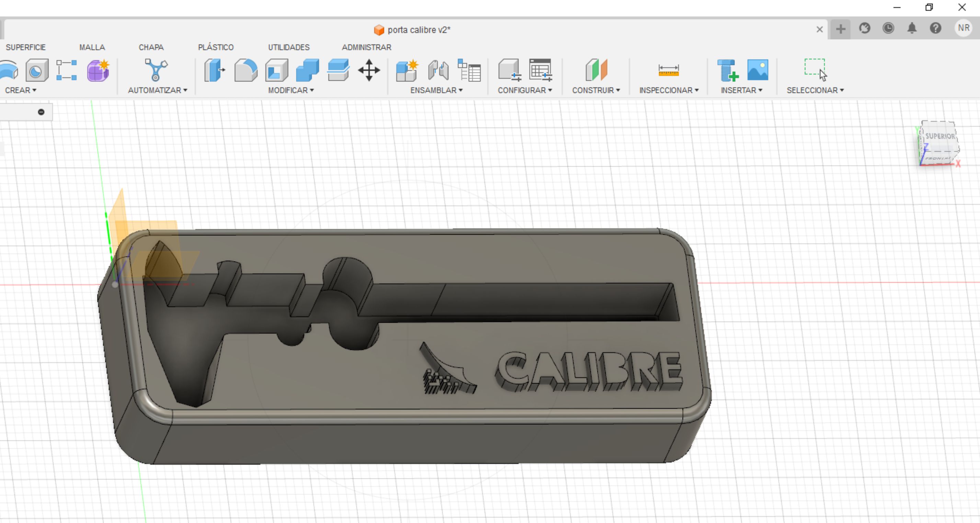This screenshot has width=980, height=523.
Task: Open the NR user profile avatar
Action: coord(964,28)
